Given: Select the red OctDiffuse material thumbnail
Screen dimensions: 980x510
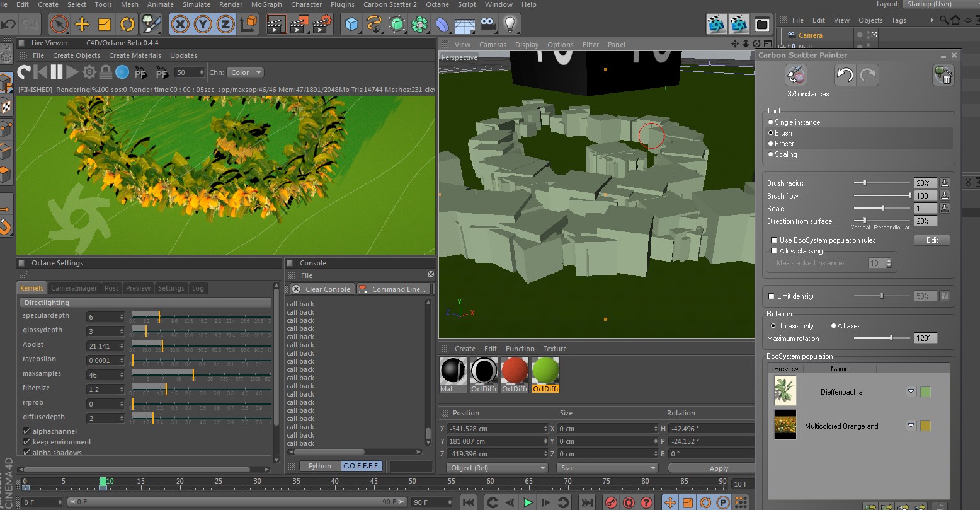Looking at the screenshot, I should pyautogui.click(x=515, y=371).
